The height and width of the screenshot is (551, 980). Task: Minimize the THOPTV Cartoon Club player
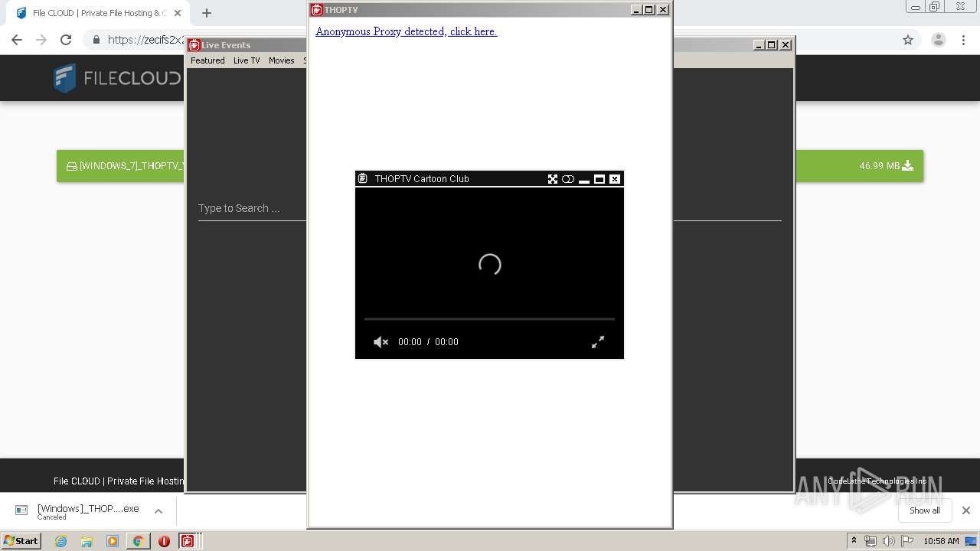[x=584, y=179]
